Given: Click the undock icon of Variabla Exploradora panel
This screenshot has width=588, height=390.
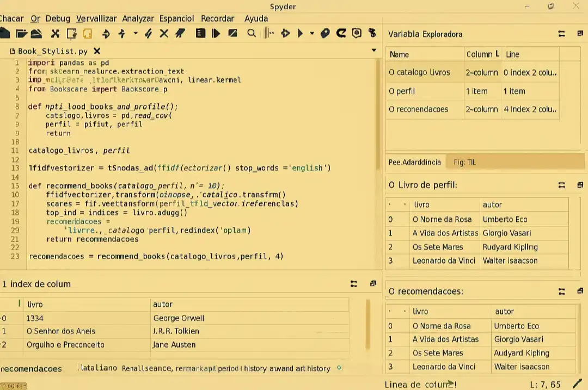Looking at the screenshot, I should click(580, 34).
